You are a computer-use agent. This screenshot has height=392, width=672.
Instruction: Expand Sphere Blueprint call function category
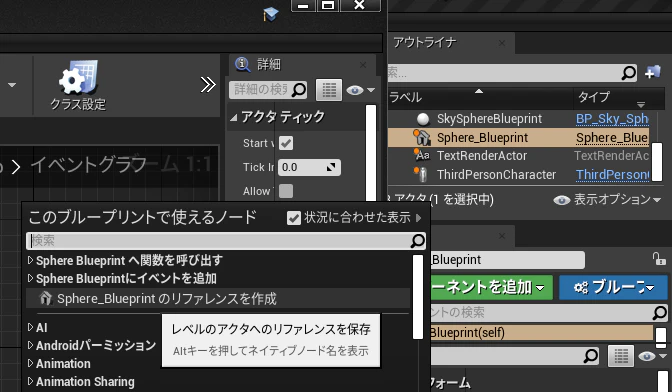[x=30, y=260]
